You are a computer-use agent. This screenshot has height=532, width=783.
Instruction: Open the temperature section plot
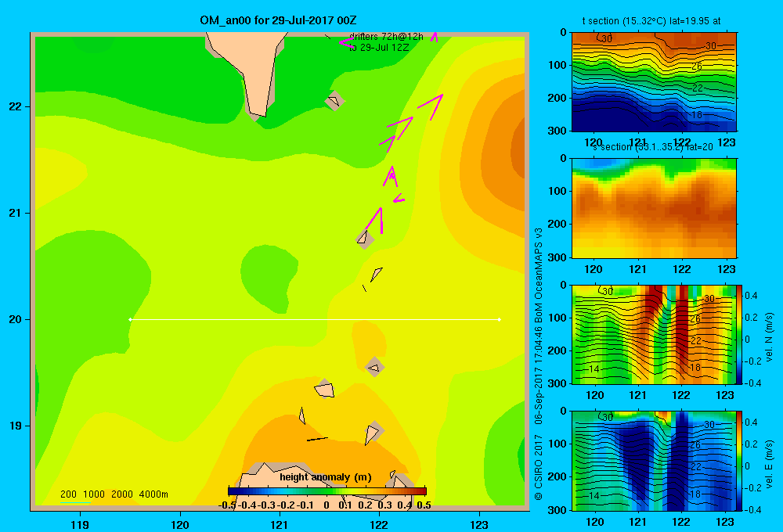pos(654,82)
